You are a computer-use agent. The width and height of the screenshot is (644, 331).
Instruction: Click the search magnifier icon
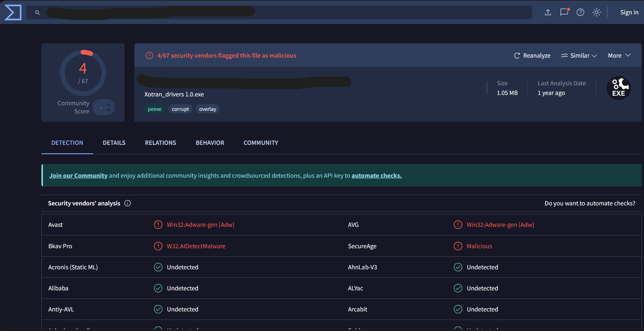[37, 13]
